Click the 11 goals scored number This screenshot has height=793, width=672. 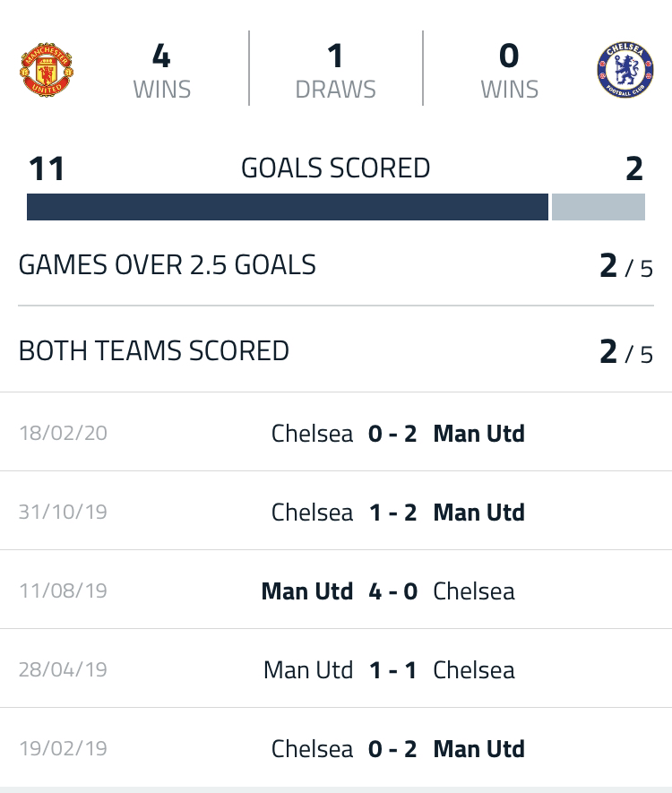47,168
